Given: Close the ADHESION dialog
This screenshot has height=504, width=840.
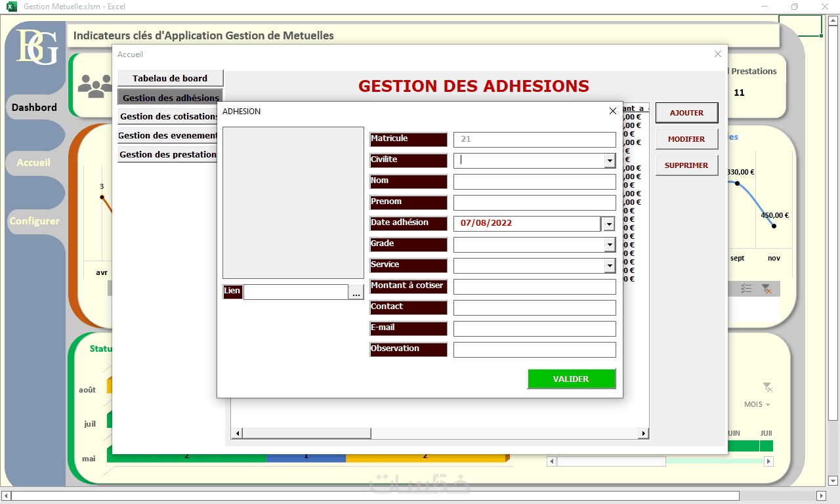Looking at the screenshot, I should [x=613, y=111].
